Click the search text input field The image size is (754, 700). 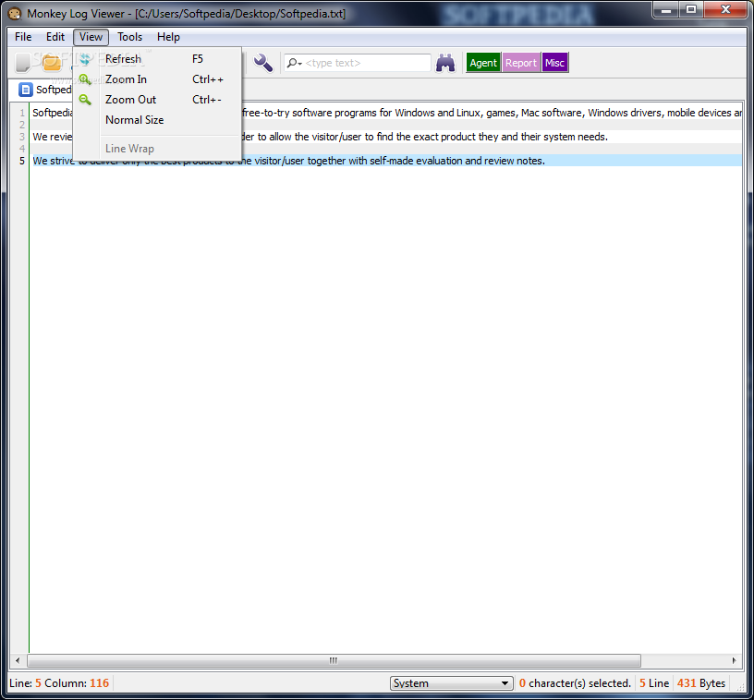358,63
